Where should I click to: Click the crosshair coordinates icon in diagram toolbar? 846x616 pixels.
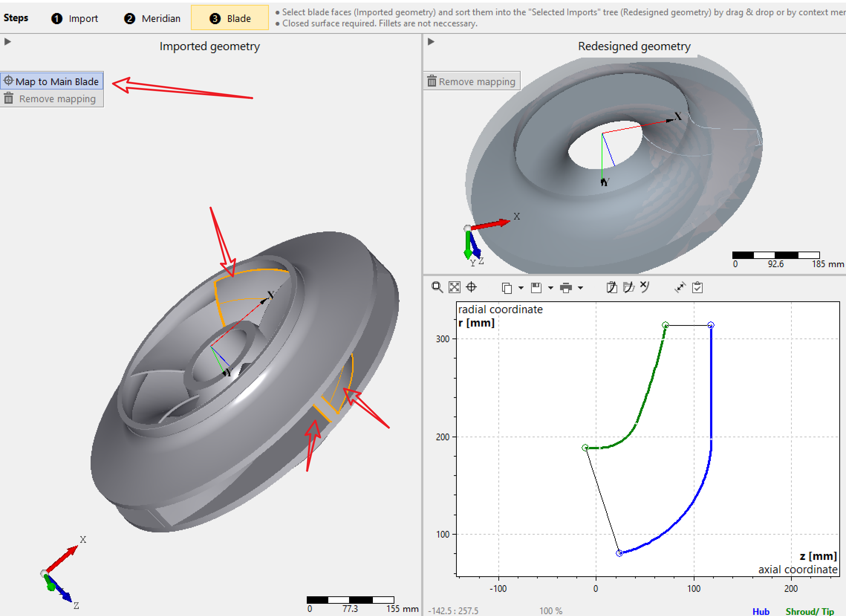472,287
